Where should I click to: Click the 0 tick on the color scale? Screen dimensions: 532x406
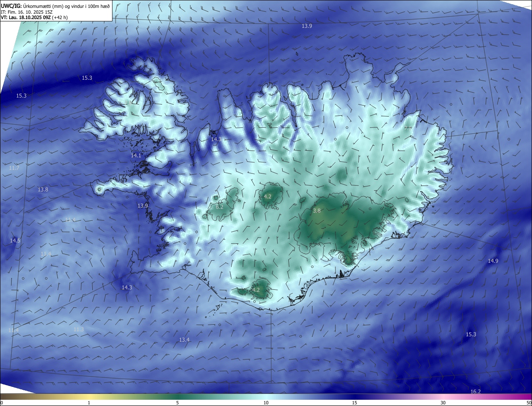(x=2, y=403)
